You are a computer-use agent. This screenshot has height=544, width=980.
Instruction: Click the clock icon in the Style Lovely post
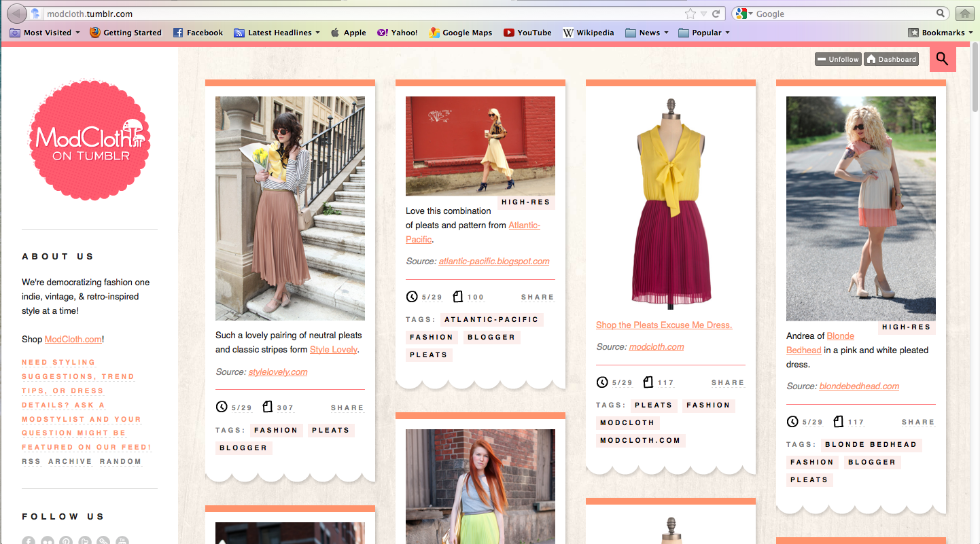click(x=222, y=407)
